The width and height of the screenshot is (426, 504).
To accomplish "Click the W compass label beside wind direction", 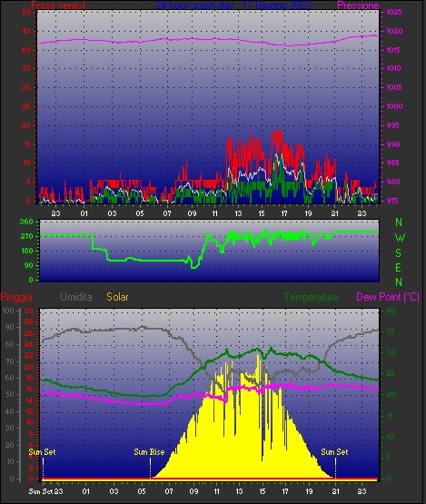I will click(x=400, y=238).
